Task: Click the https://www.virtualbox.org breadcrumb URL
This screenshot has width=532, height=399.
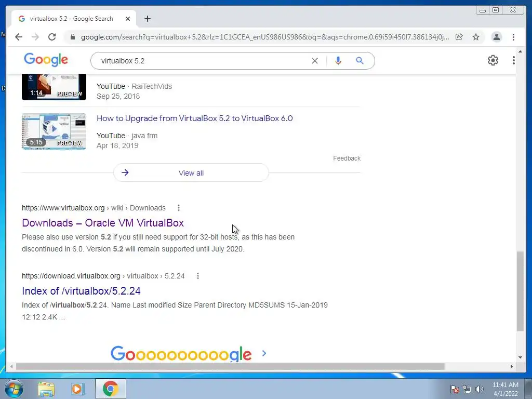Action: [x=63, y=208]
